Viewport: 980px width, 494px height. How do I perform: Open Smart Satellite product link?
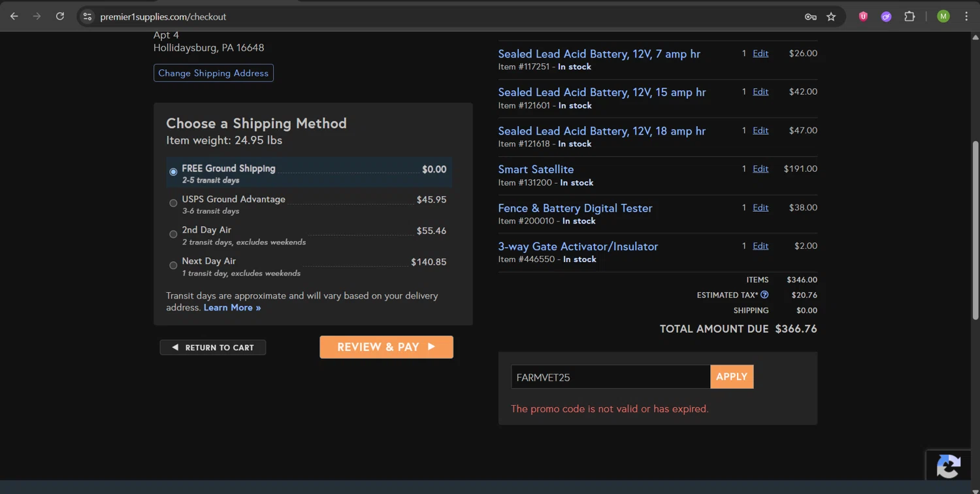click(x=536, y=169)
